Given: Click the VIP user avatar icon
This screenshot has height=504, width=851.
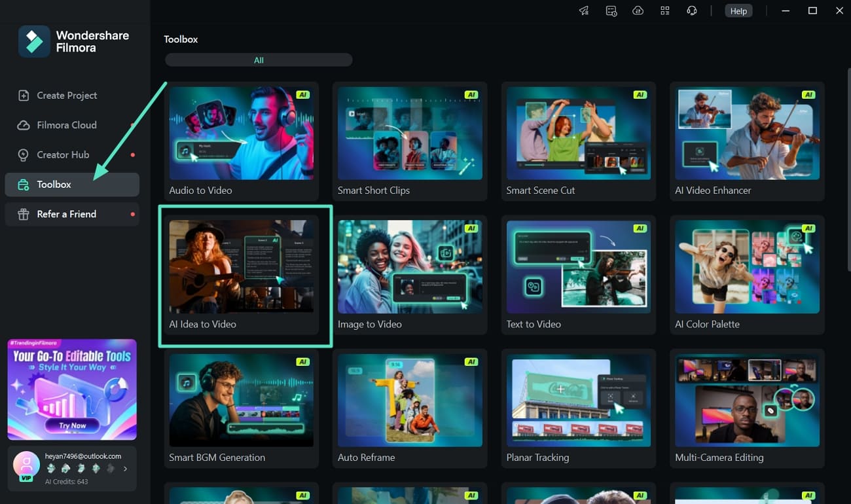Looking at the screenshot, I should [x=27, y=465].
